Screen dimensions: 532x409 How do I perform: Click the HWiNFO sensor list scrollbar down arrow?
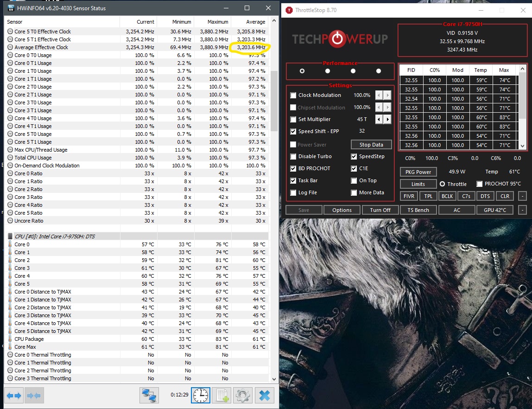pos(274,379)
